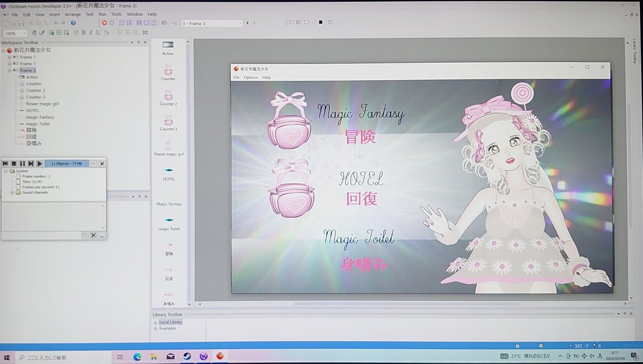Click the Save icon in the main toolbar
This screenshot has height=364, width=643.
click(x=21, y=23)
